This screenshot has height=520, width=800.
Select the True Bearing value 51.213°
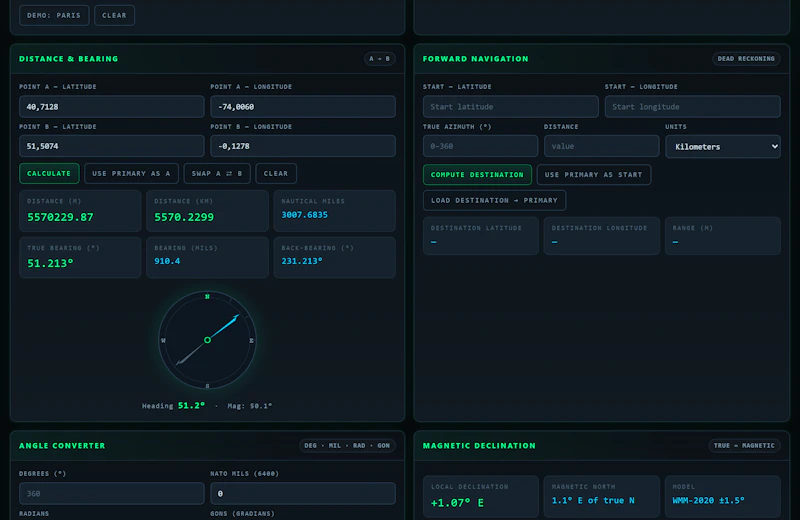pyautogui.click(x=50, y=263)
